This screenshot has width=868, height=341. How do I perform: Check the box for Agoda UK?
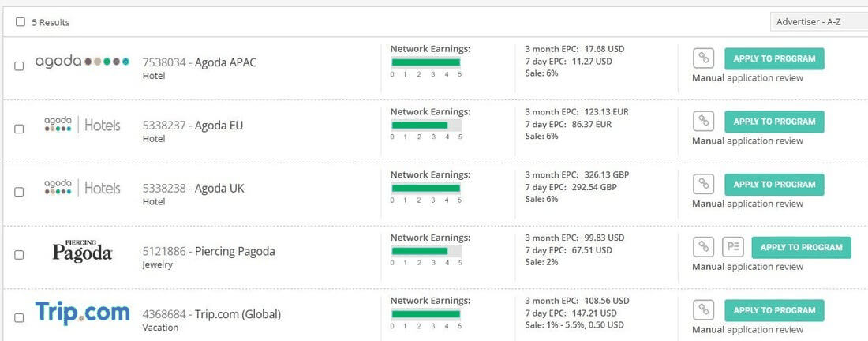point(19,192)
